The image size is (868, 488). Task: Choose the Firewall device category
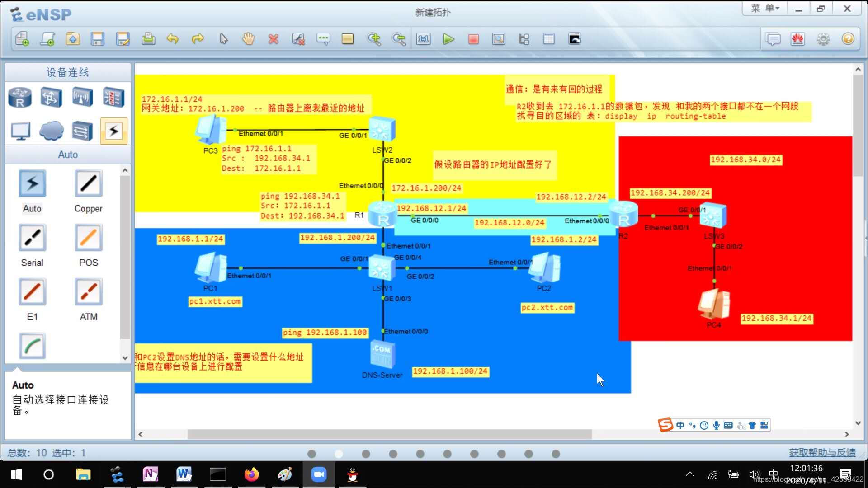coord(113,97)
